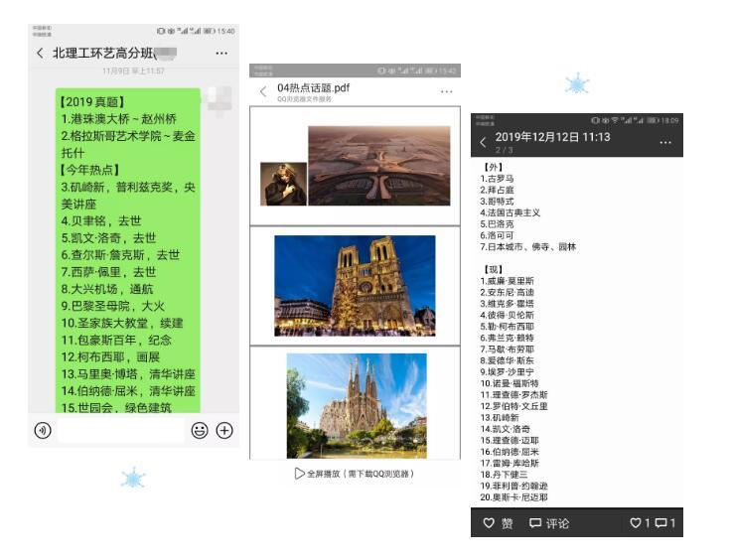
Task: Tap the back arrow in the chat header
Action: pos(40,53)
